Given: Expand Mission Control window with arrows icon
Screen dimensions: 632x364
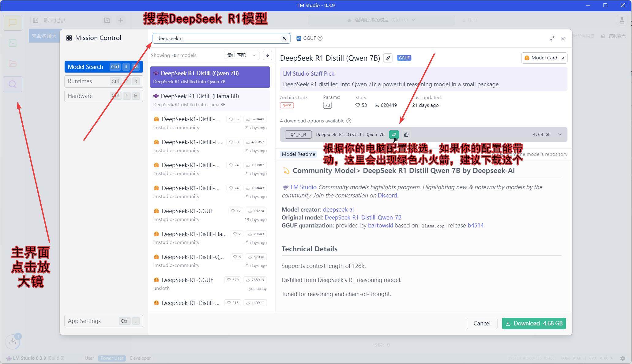Looking at the screenshot, I should (x=552, y=39).
